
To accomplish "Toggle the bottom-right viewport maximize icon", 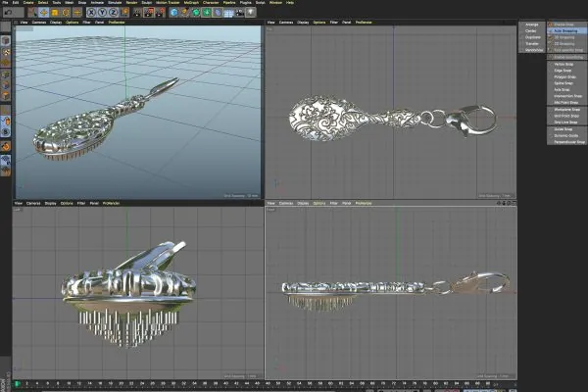I will [x=514, y=203].
